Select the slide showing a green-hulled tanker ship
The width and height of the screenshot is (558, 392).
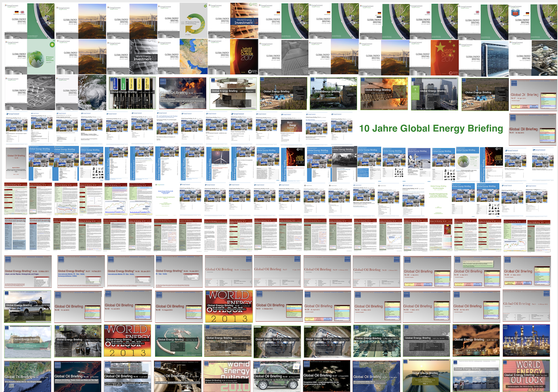28,341
